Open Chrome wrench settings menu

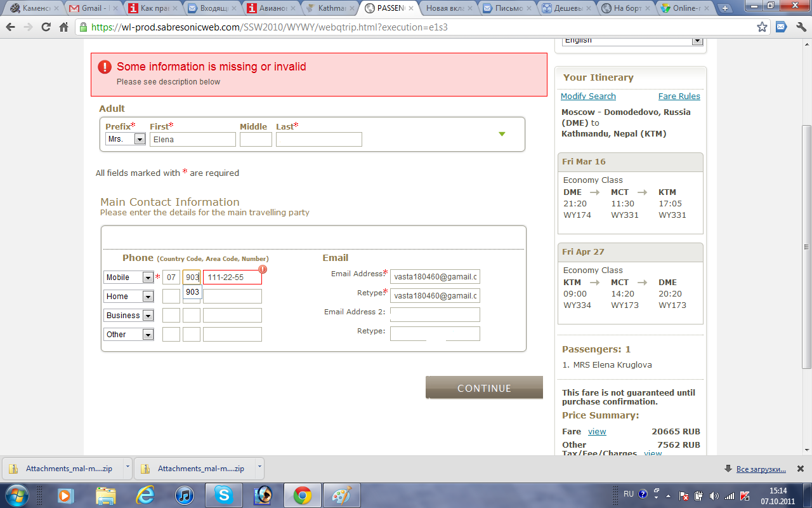799,27
